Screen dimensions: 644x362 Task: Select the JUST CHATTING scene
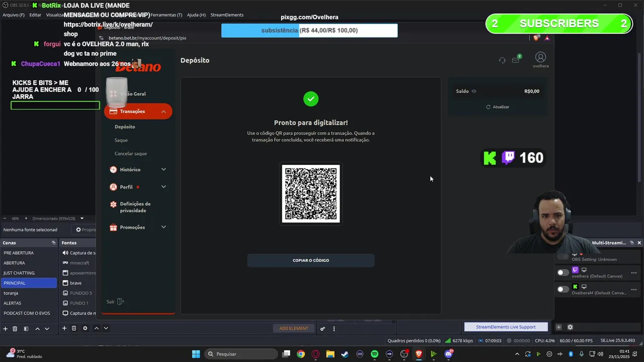point(29,273)
